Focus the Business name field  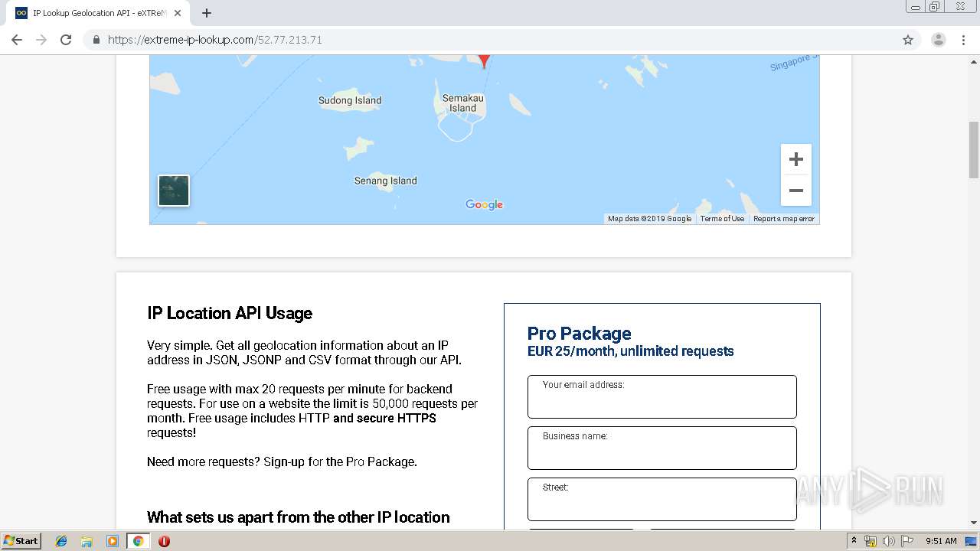point(662,448)
